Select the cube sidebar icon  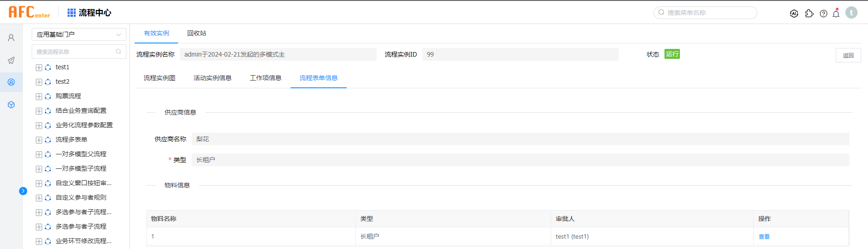click(11, 105)
